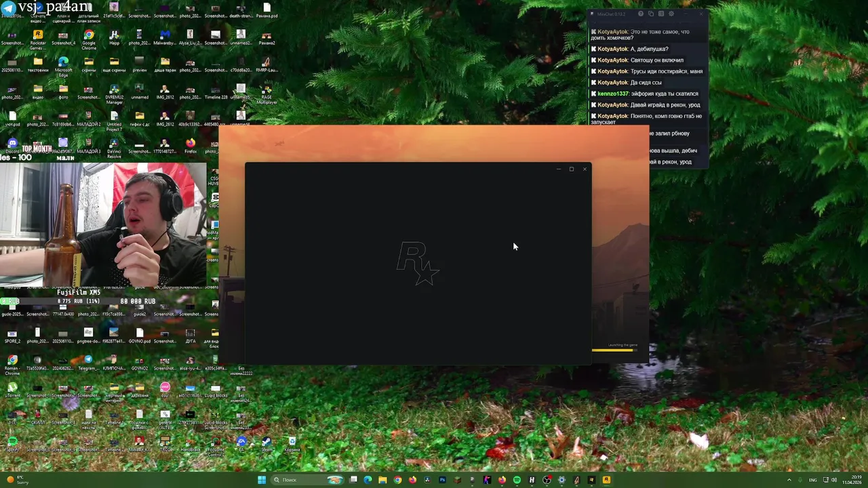This screenshot has height=488, width=868.
Task: Open the еще скрины desktop folder
Action: coord(114,65)
